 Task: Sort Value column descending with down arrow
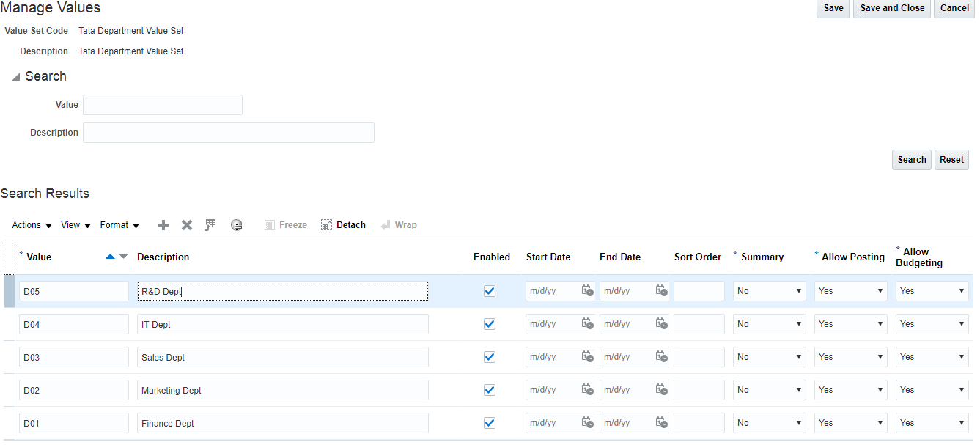click(123, 257)
